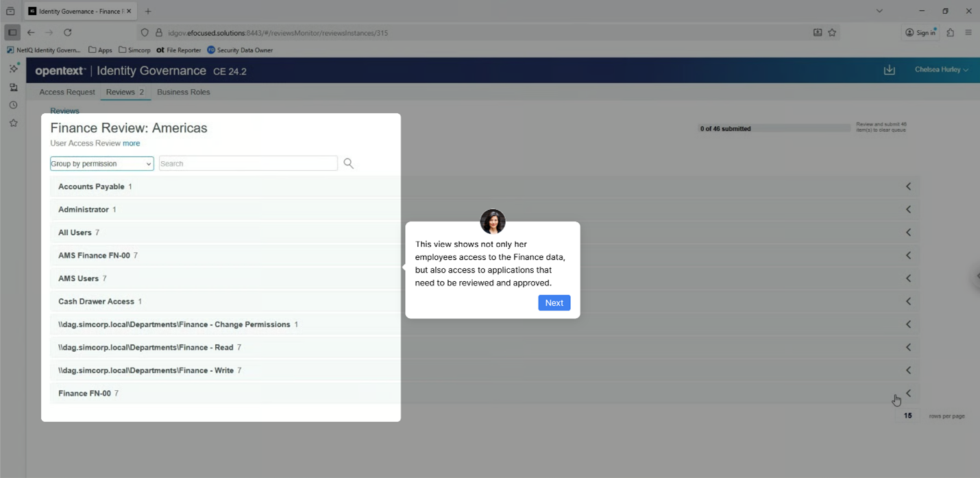980x478 pixels.
Task: Click the 0 of 46 submitted progress bar
Action: coord(773,128)
